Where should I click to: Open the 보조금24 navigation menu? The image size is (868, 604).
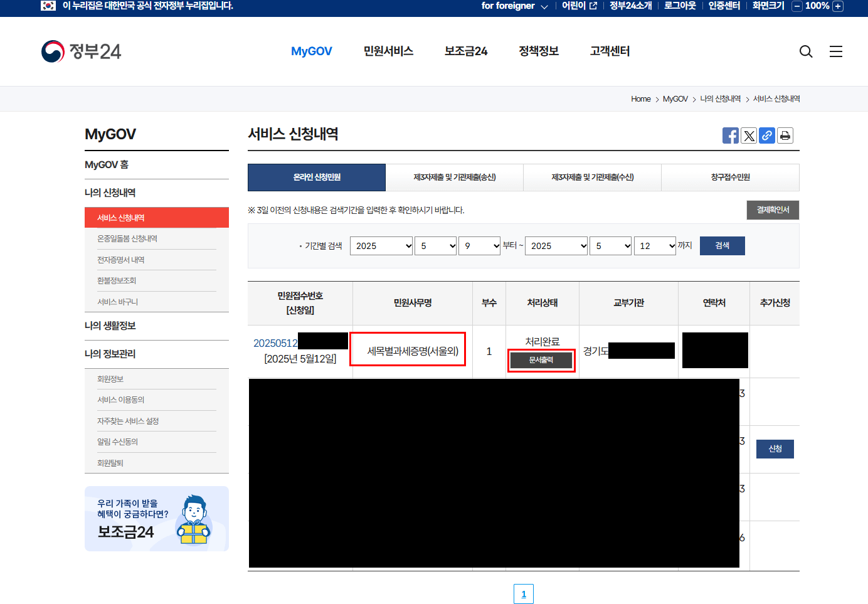pos(465,51)
